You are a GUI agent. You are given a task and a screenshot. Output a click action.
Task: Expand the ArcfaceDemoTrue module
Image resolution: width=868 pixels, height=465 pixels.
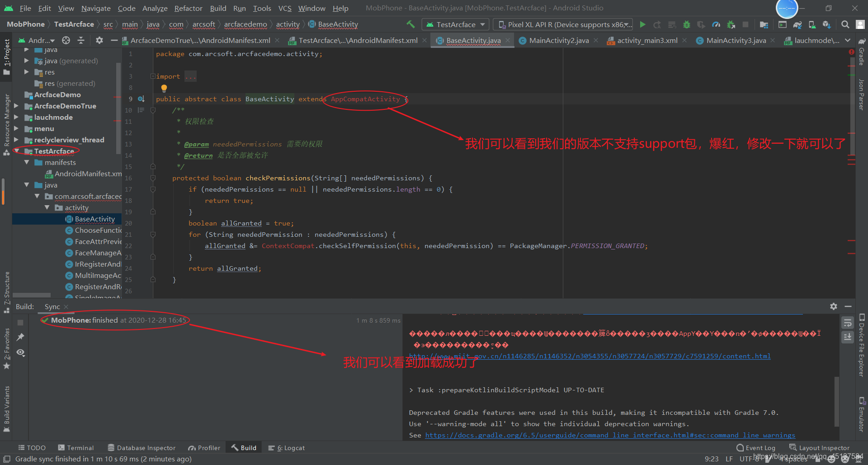[x=17, y=106]
